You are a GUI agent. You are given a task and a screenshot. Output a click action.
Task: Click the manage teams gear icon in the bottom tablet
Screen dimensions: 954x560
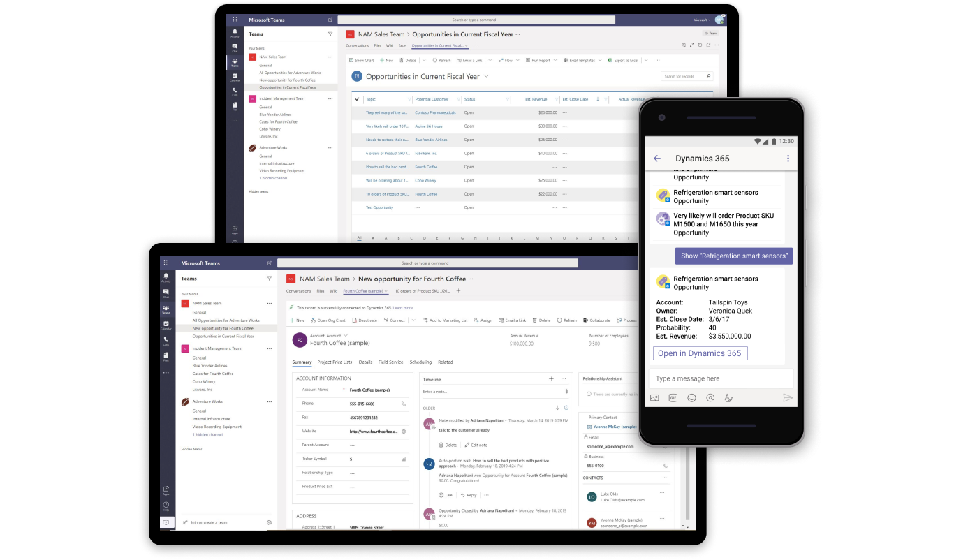point(269,522)
